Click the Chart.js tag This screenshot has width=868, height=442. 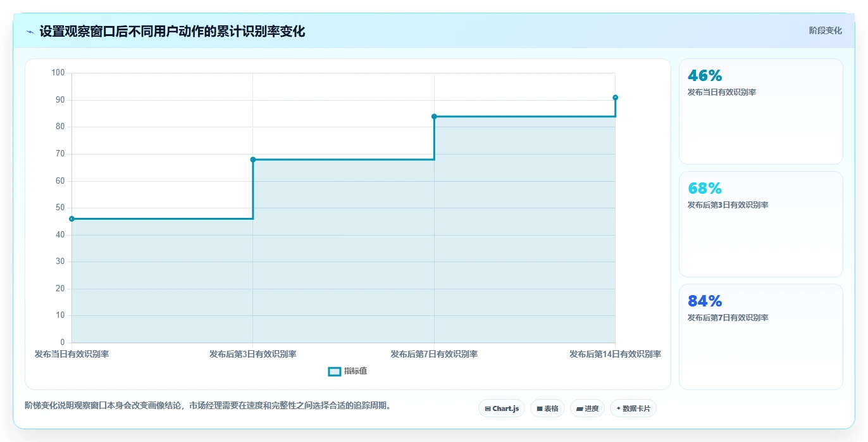[x=502, y=408]
